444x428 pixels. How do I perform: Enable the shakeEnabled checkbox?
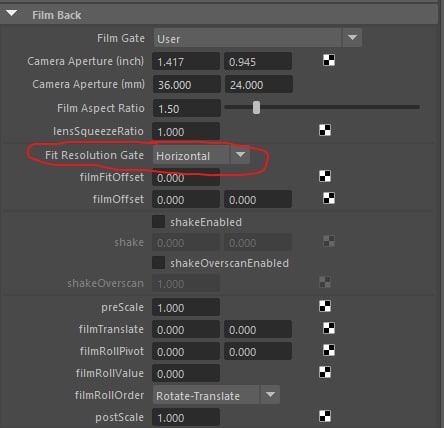click(x=158, y=222)
